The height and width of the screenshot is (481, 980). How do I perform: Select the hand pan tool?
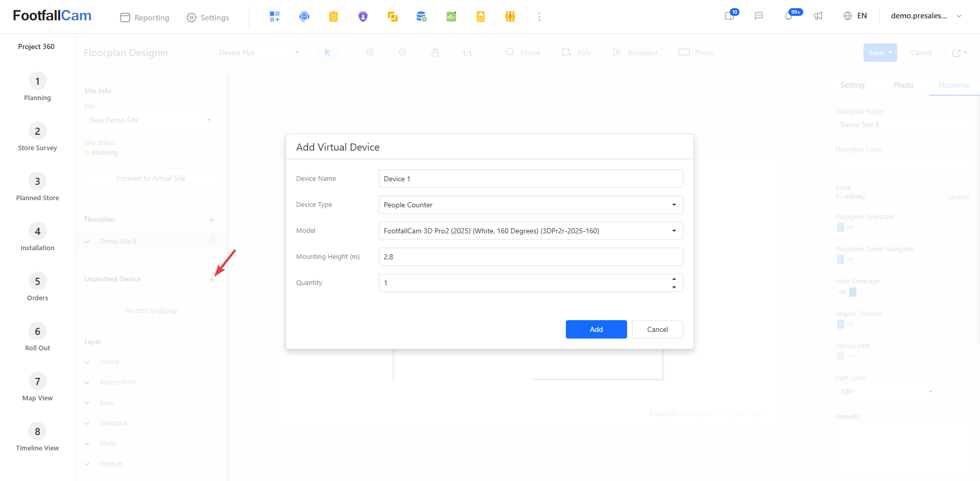pos(435,53)
